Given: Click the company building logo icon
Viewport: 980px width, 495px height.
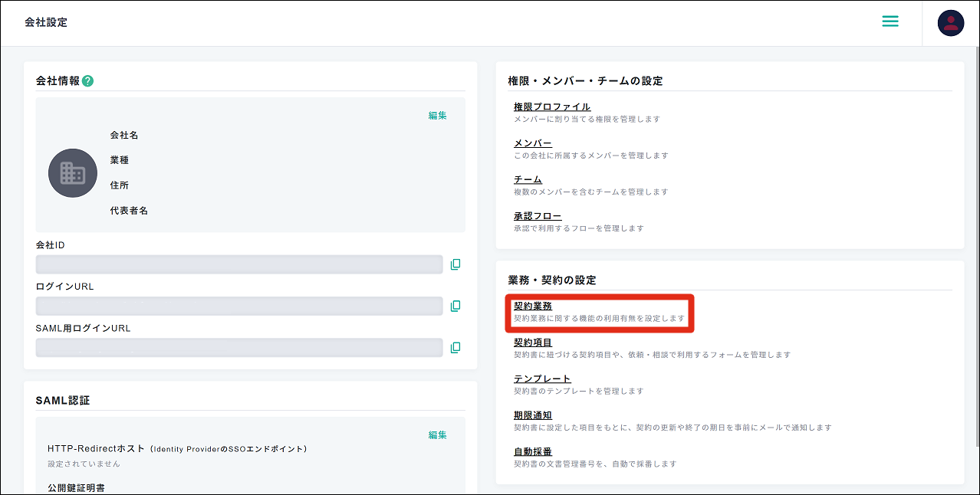Looking at the screenshot, I should coord(73,173).
